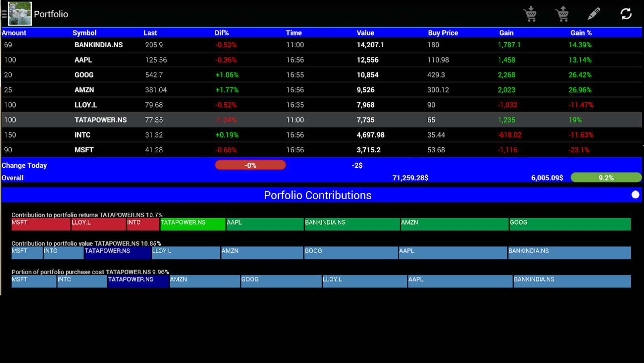Select the AMZN symbol in the table
644x363 pixels.
tap(84, 90)
